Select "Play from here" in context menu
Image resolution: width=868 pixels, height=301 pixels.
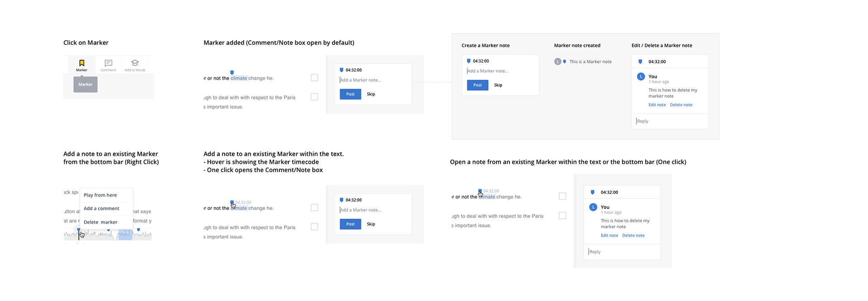[x=100, y=195]
